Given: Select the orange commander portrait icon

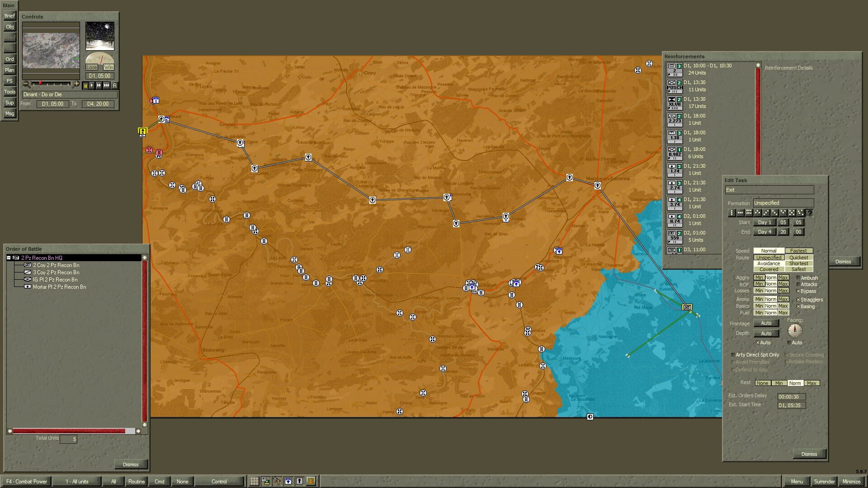Looking at the screenshot, I should pos(311,481).
